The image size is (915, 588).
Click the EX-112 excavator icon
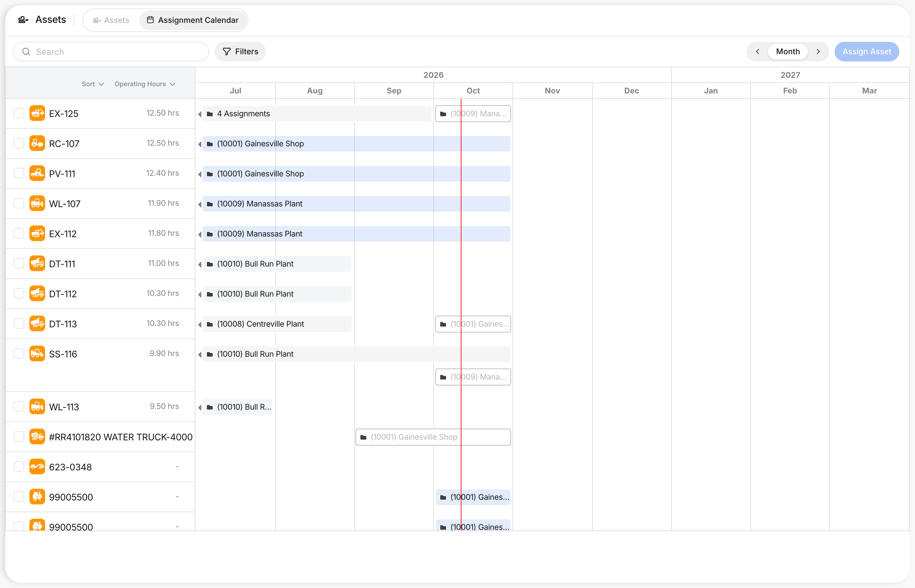click(37, 233)
